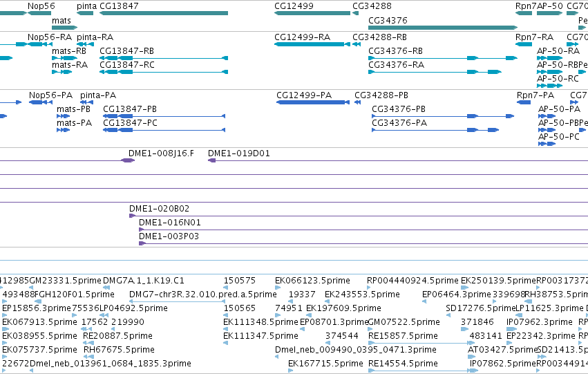Viewport: 588px width, 374px height.
Task: Click the CG34376-PA protein label
Action: click(x=399, y=123)
